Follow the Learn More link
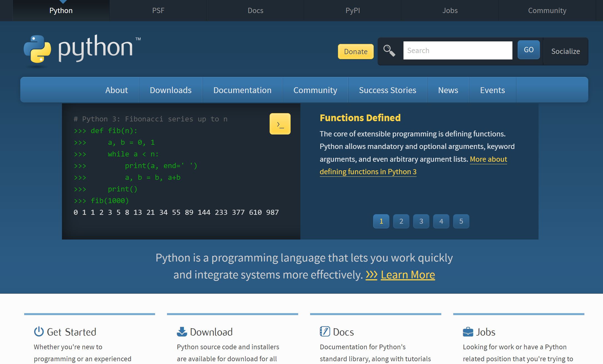Image resolution: width=603 pixels, height=364 pixels. 408,275
